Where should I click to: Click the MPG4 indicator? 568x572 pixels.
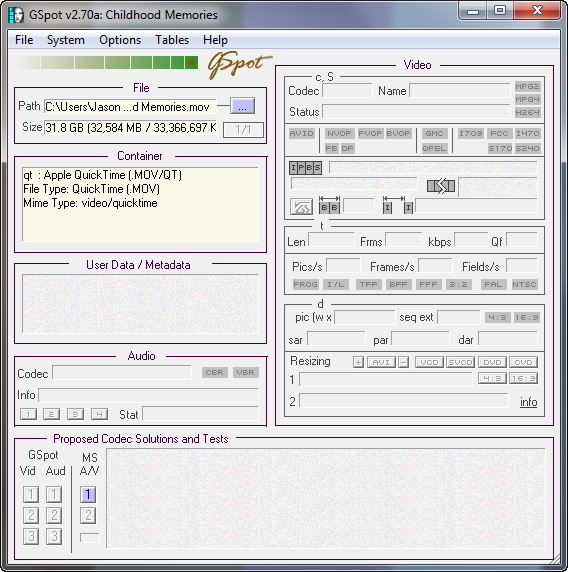527,99
